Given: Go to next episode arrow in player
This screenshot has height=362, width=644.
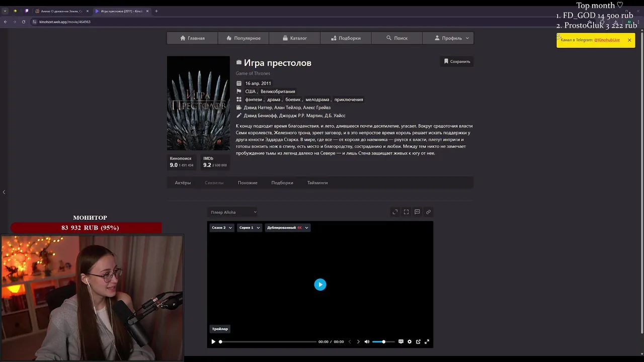Looking at the screenshot, I should tap(358, 342).
